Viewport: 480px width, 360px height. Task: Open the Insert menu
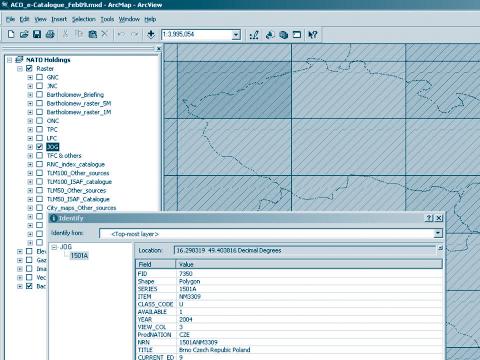(x=59, y=19)
